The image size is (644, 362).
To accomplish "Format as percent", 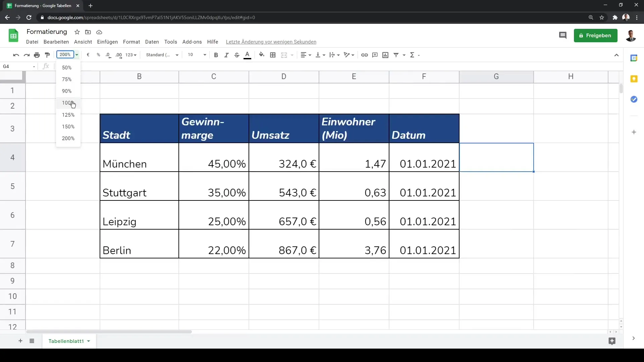I will pos(98,55).
